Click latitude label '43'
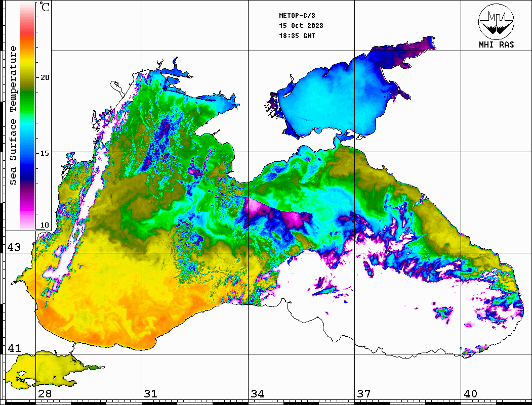 pos(14,247)
